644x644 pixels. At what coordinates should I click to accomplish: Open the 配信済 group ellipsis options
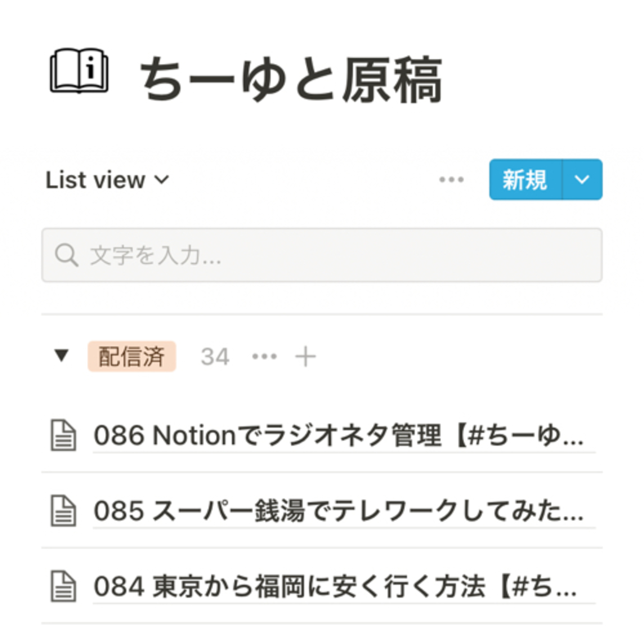(x=264, y=357)
